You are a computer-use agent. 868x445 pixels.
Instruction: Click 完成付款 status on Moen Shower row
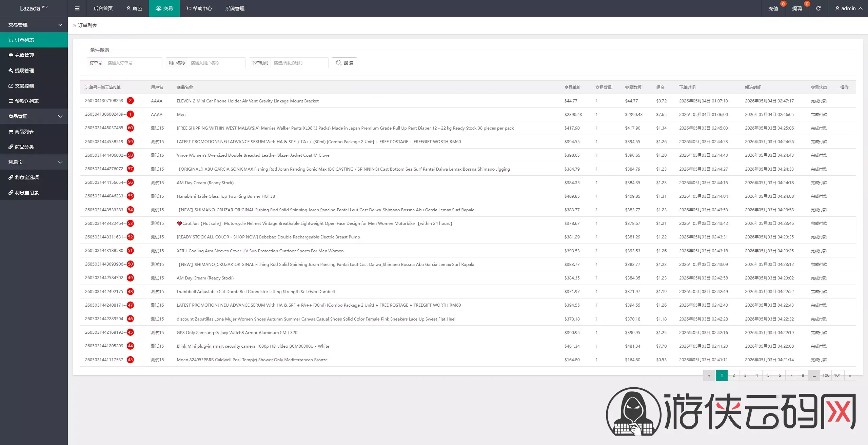click(819, 360)
